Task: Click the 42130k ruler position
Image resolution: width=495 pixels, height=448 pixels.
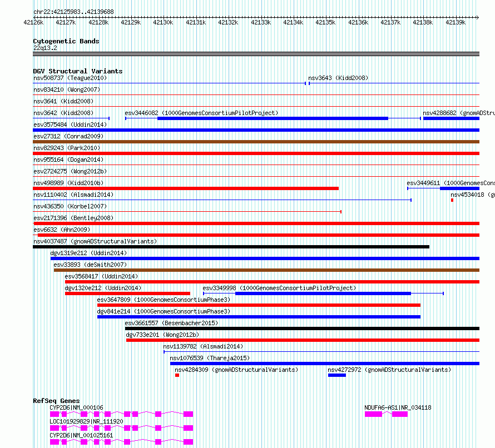Action: (x=163, y=22)
